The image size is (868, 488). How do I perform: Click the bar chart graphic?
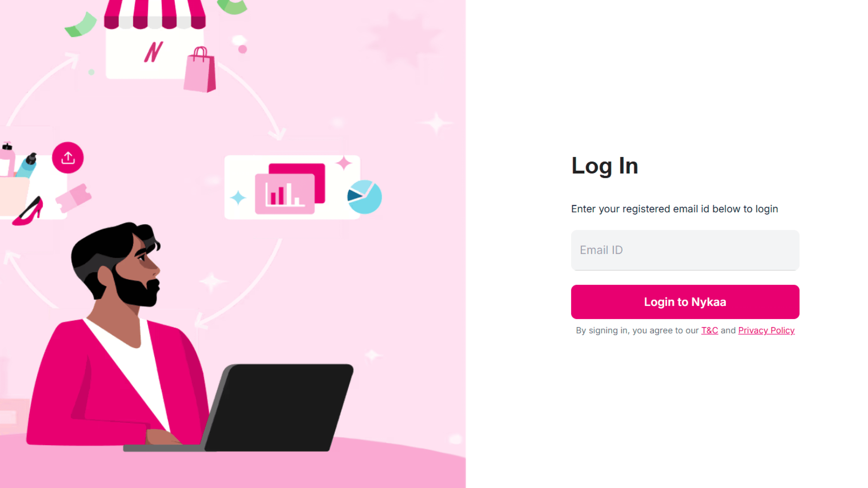click(x=285, y=194)
